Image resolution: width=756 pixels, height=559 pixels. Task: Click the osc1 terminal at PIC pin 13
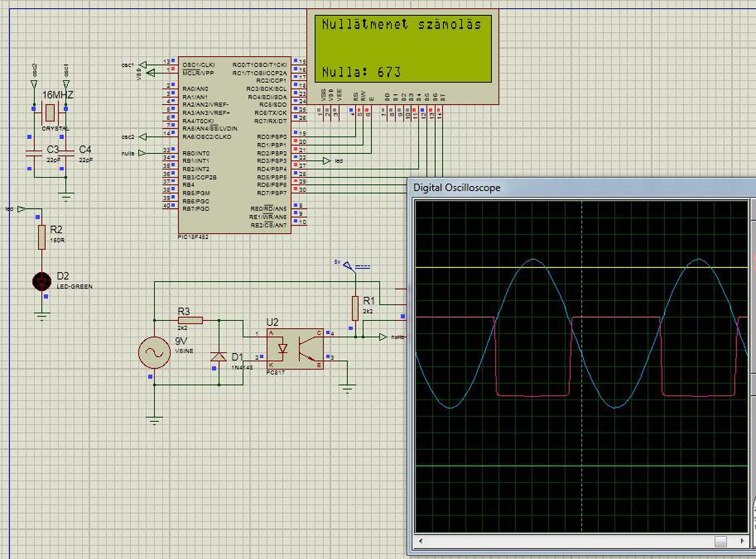pos(143,64)
